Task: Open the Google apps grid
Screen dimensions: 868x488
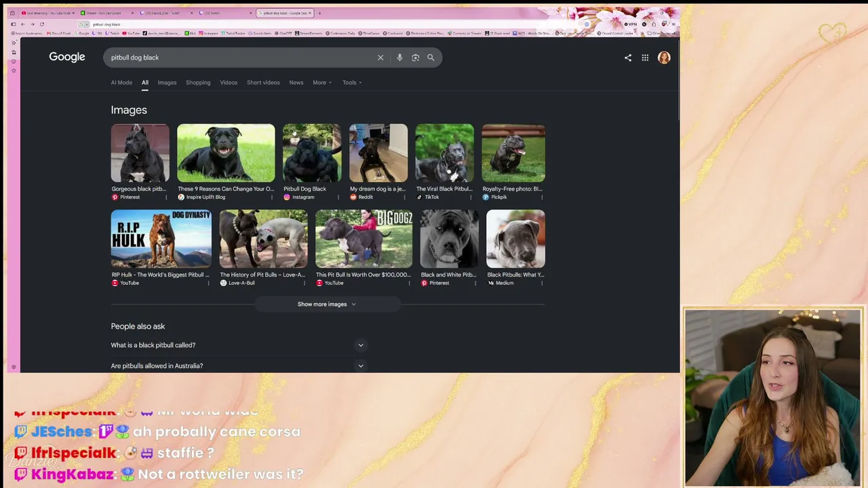Action: tap(645, 58)
